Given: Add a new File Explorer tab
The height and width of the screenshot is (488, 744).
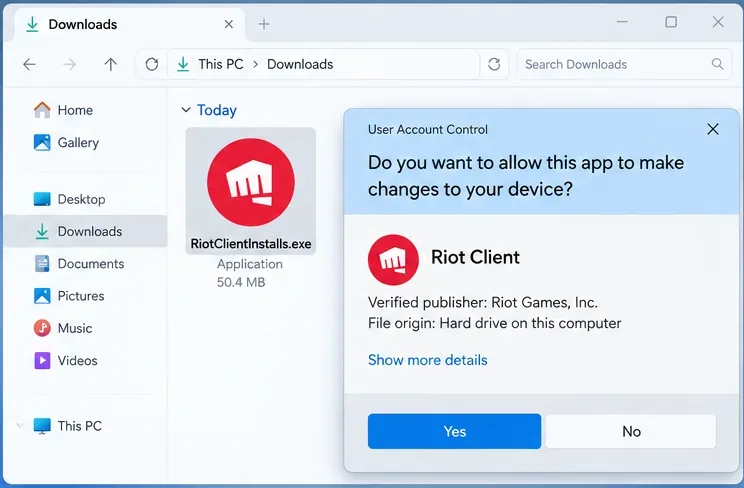Looking at the screenshot, I should [264, 24].
